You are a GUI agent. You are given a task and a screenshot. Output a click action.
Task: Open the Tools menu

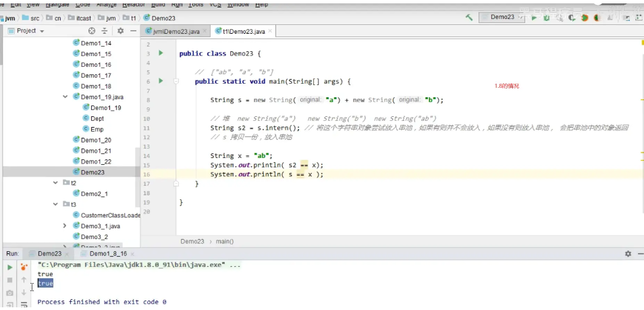coord(196,4)
